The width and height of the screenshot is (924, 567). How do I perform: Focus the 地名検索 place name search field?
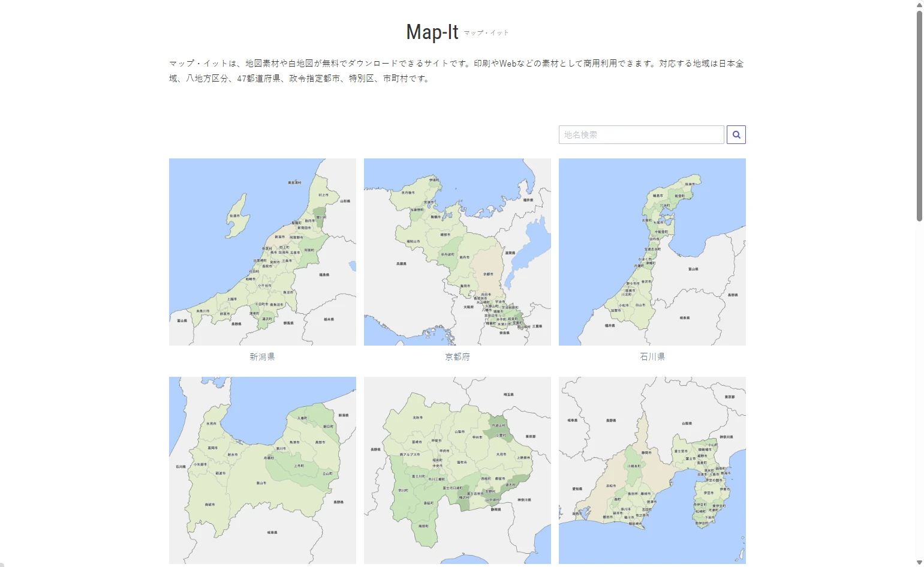click(640, 134)
